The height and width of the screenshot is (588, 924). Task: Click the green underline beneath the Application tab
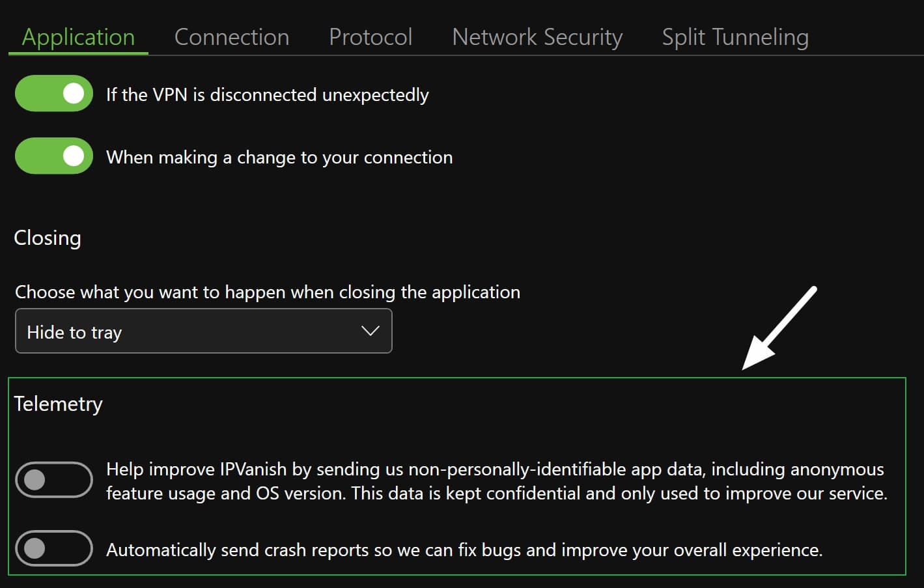point(78,53)
